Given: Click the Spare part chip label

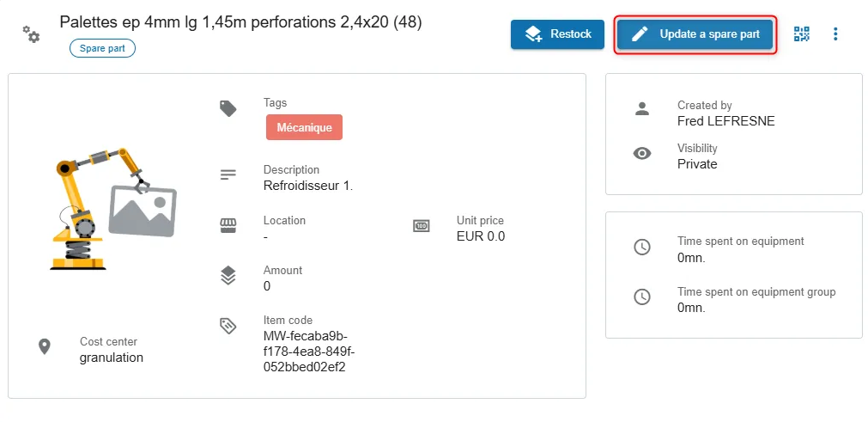Looking at the screenshot, I should pos(102,48).
